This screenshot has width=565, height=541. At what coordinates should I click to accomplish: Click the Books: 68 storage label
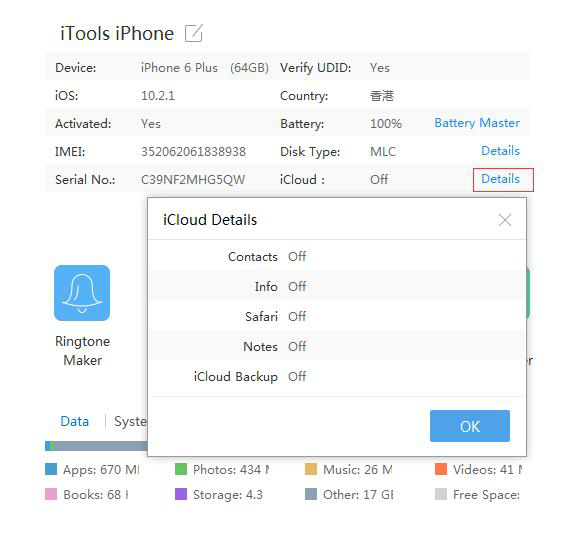(96, 495)
